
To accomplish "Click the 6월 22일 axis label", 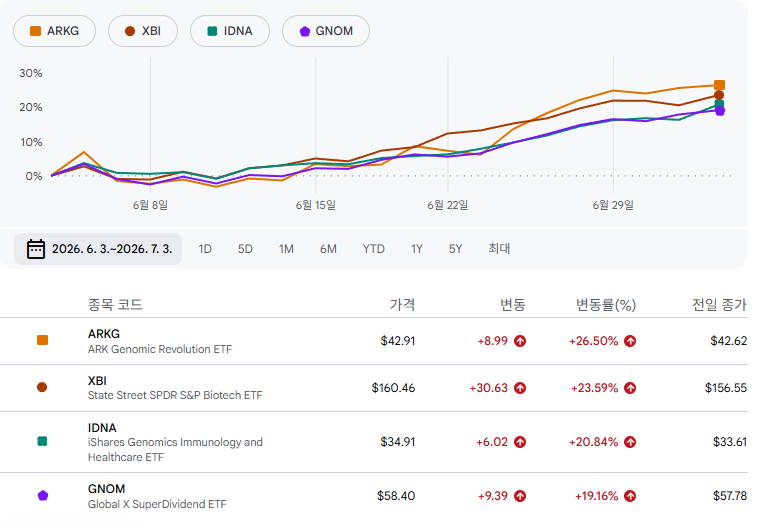I will 448,205.
